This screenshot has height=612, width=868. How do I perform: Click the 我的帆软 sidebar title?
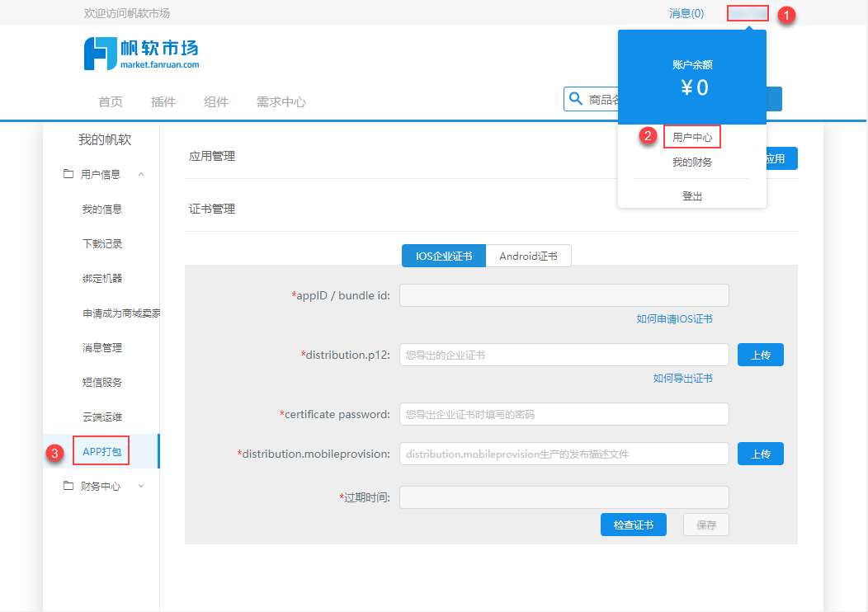105,139
